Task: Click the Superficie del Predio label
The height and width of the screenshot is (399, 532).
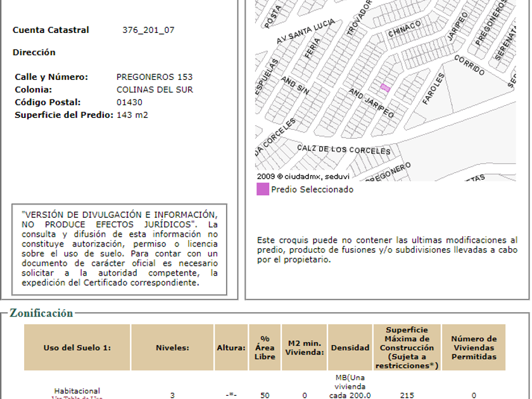Action: 64,115
